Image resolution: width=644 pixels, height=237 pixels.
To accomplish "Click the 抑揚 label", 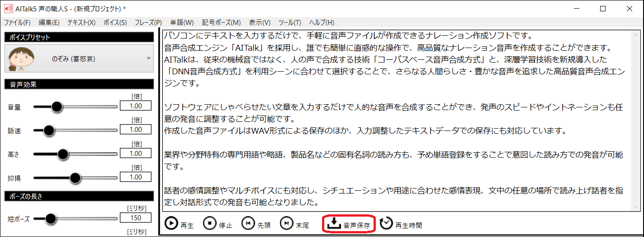I will 14,178.
